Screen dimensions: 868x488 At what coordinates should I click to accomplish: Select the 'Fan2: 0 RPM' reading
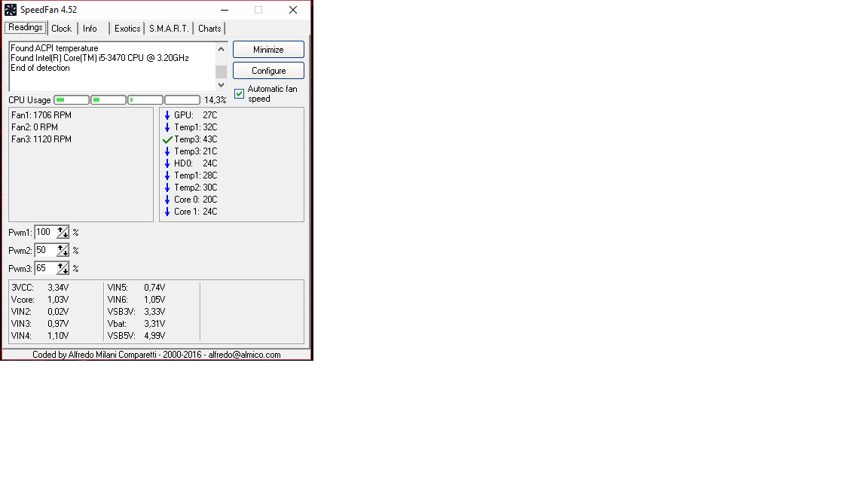tap(35, 127)
